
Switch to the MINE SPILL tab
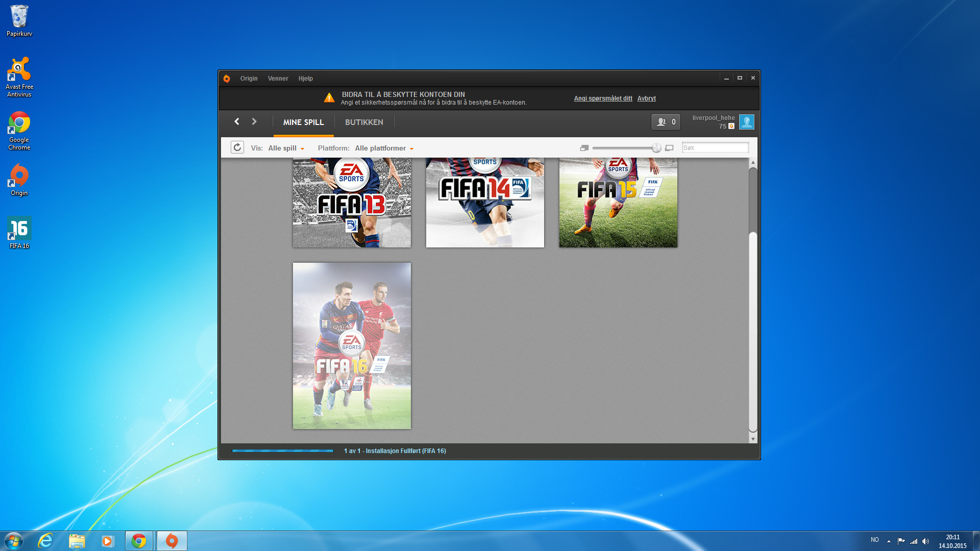[x=304, y=122]
